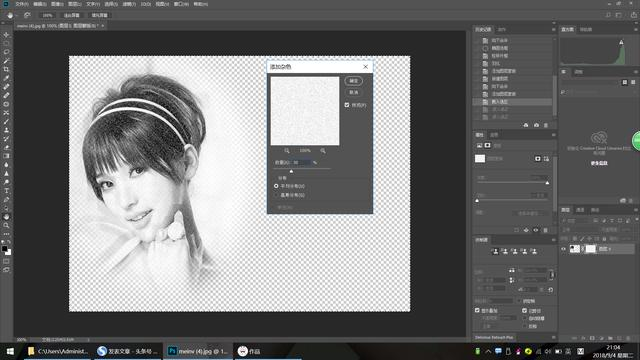Image resolution: width=640 pixels, height=360 pixels.
Task: Select the Hand tool in the toolbar
Action: pyautogui.click(x=6, y=216)
